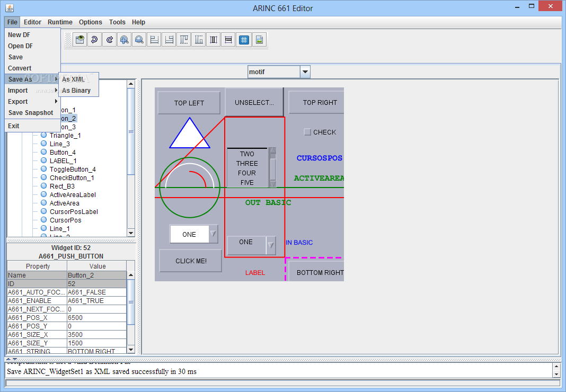
Task: Click the preview eye icon in toolbar
Action: 80,40
